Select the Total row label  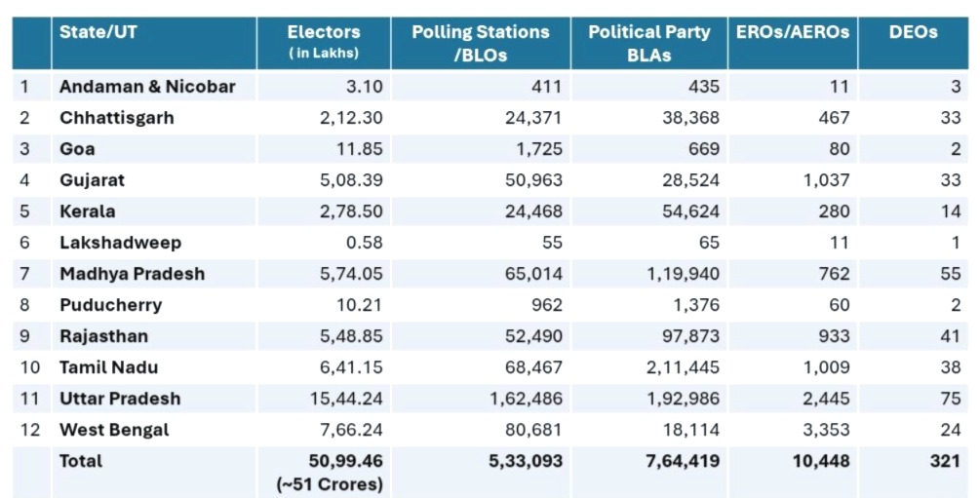81,461
